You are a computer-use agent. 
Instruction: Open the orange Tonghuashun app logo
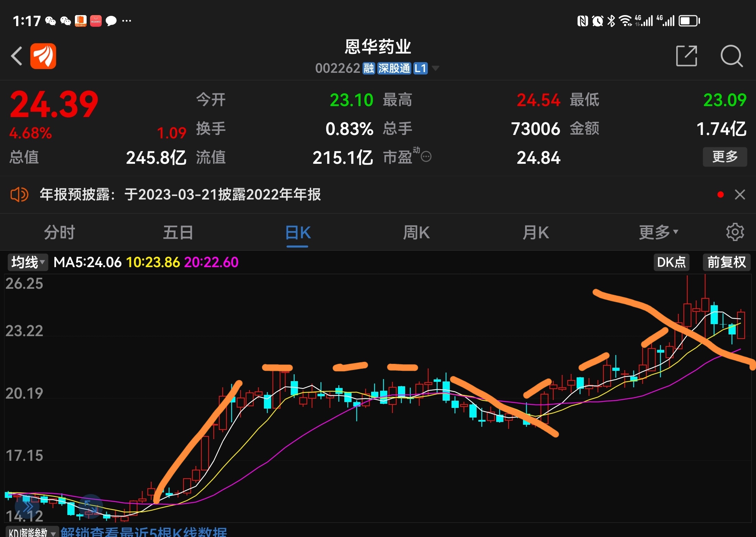[43, 56]
